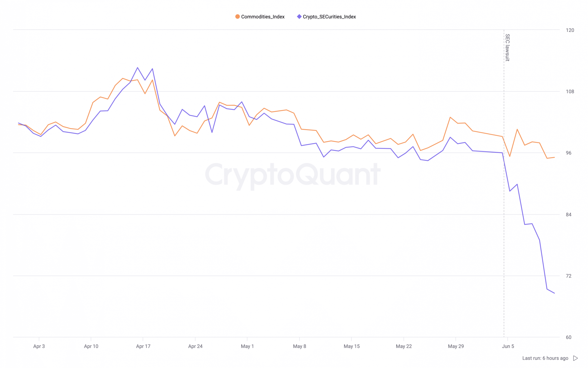Viewport: 588px width, 368px height.
Task: Select the May 1 date axis label
Action: tap(247, 346)
